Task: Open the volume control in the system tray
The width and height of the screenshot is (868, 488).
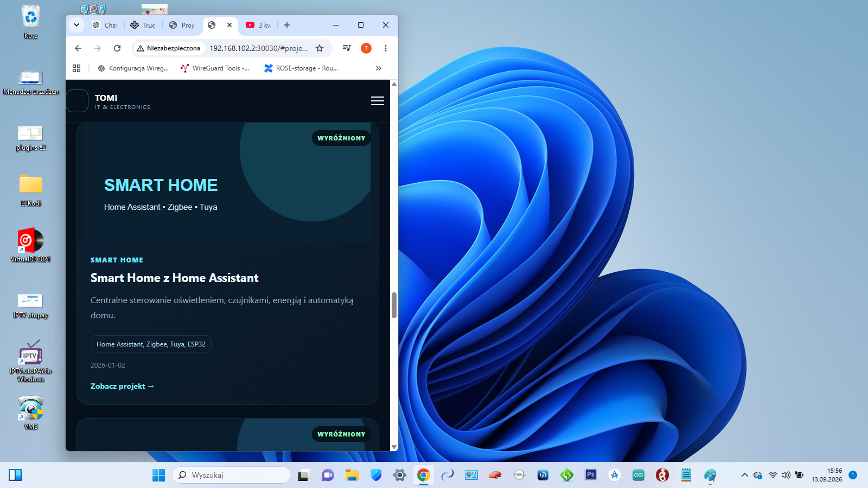Action: 786,475
